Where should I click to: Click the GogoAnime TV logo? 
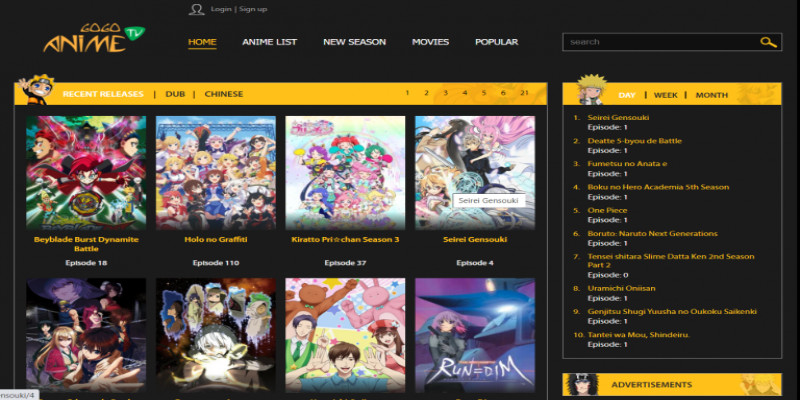[94, 38]
